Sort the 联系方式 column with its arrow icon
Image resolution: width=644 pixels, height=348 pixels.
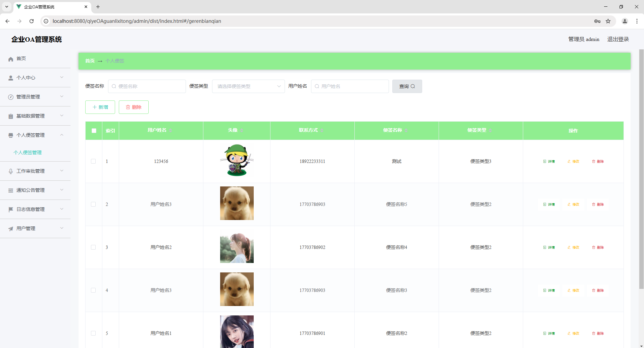pos(322,131)
